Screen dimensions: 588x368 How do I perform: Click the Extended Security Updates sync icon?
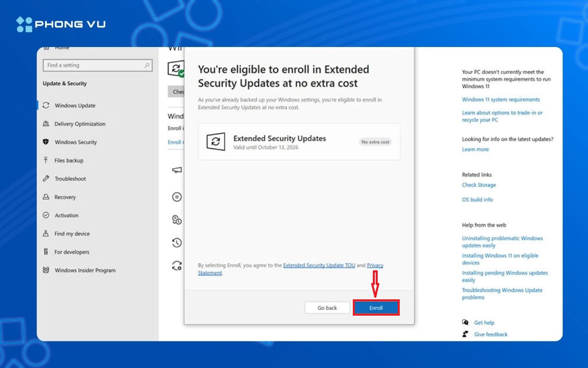coord(216,142)
